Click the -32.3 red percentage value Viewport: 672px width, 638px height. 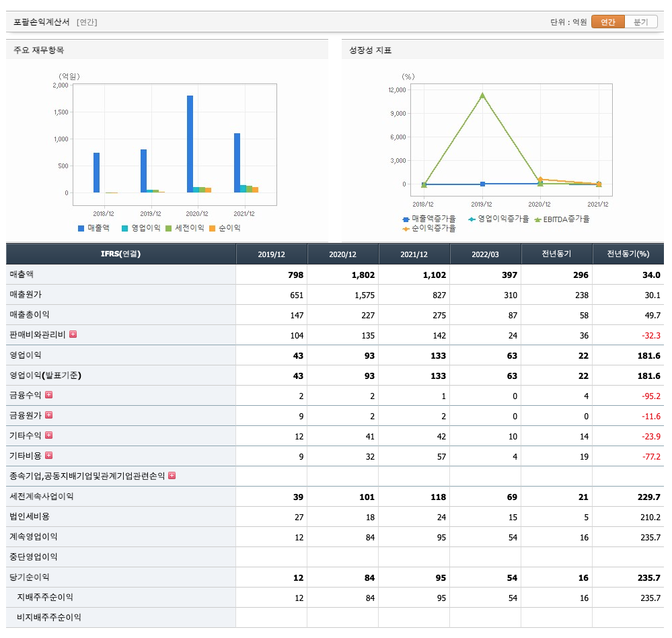point(651,335)
